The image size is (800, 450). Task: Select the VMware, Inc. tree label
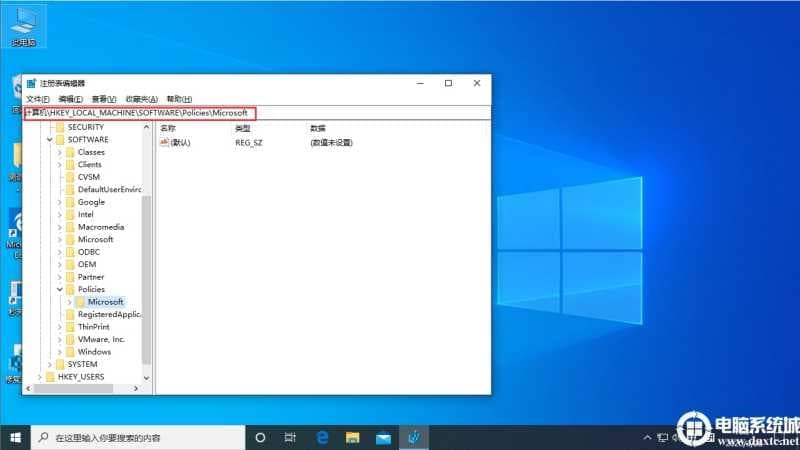point(101,339)
